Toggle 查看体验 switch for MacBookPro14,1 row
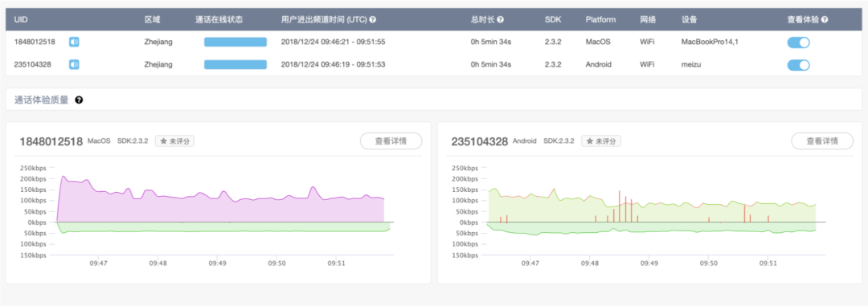This screenshot has width=868, height=306. [798, 42]
